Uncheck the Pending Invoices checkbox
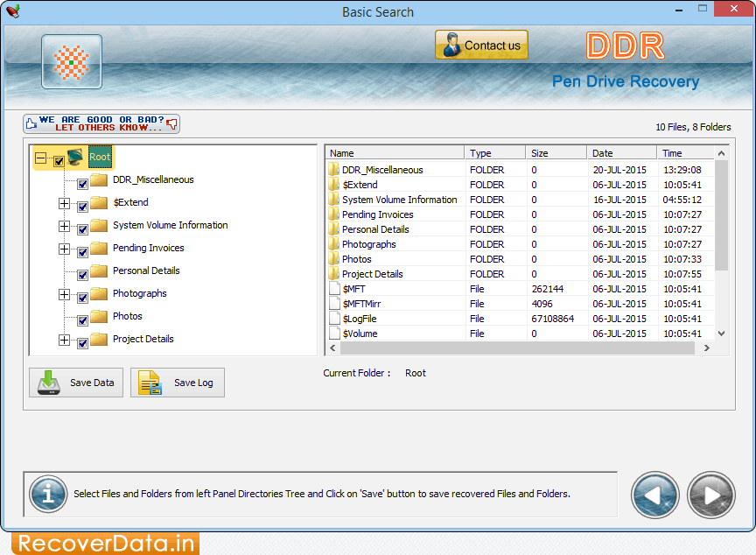The height and width of the screenshot is (555, 756). click(82, 250)
